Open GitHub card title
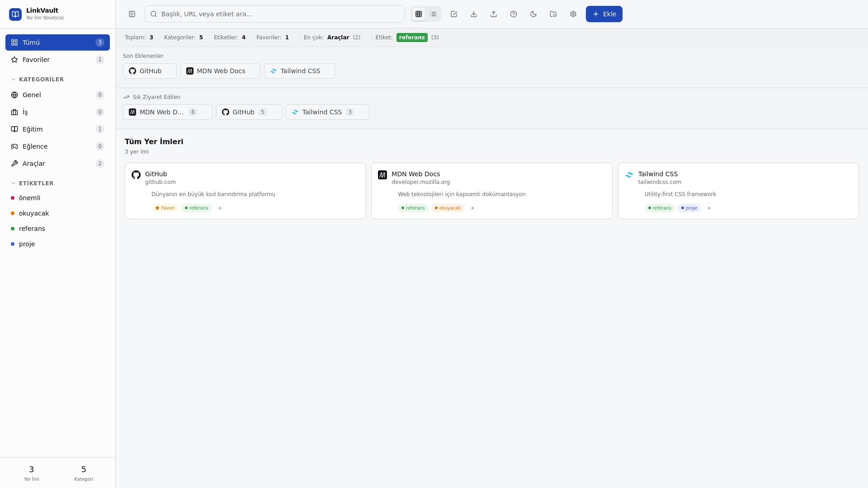This screenshot has width=868, height=488. [156, 174]
